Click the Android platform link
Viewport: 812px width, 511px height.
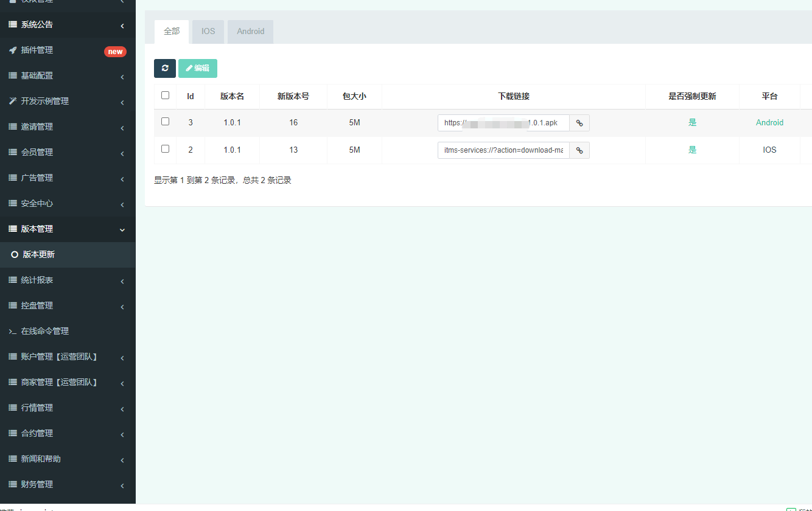tap(769, 123)
